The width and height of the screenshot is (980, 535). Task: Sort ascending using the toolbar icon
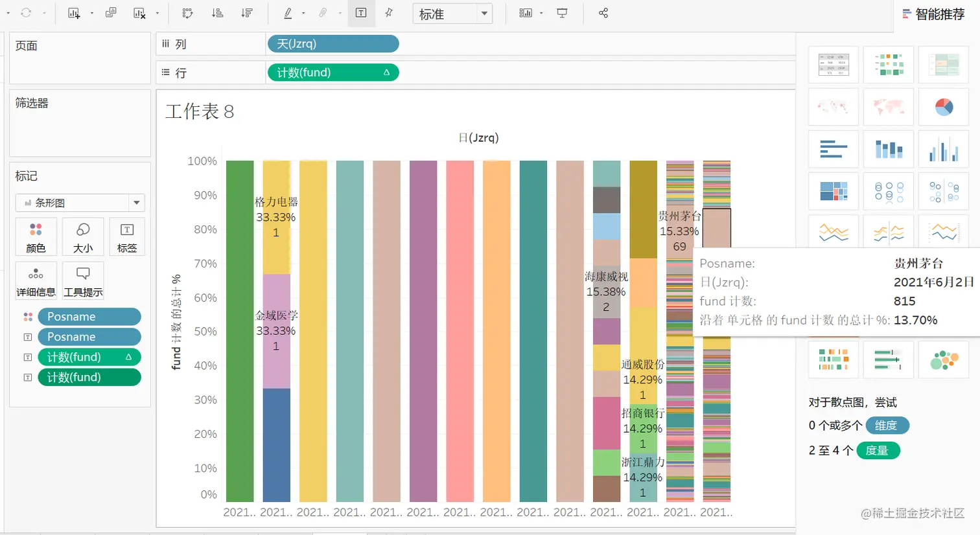pyautogui.click(x=218, y=13)
